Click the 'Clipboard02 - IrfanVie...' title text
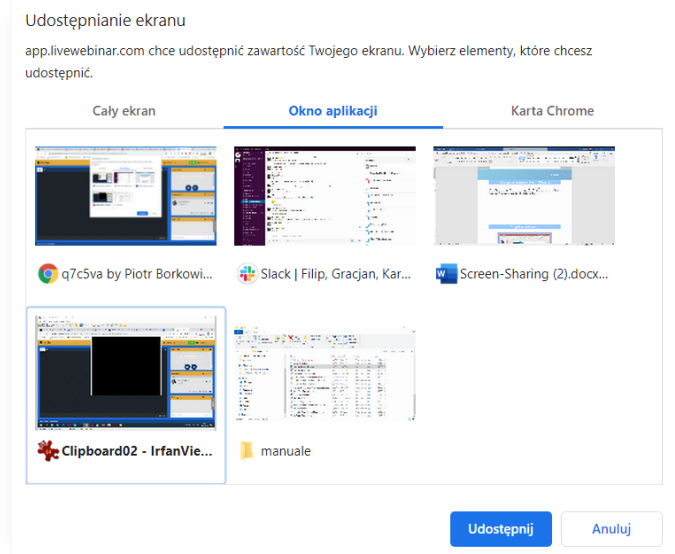This screenshot has width=675, height=554. [x=137, y=450]
